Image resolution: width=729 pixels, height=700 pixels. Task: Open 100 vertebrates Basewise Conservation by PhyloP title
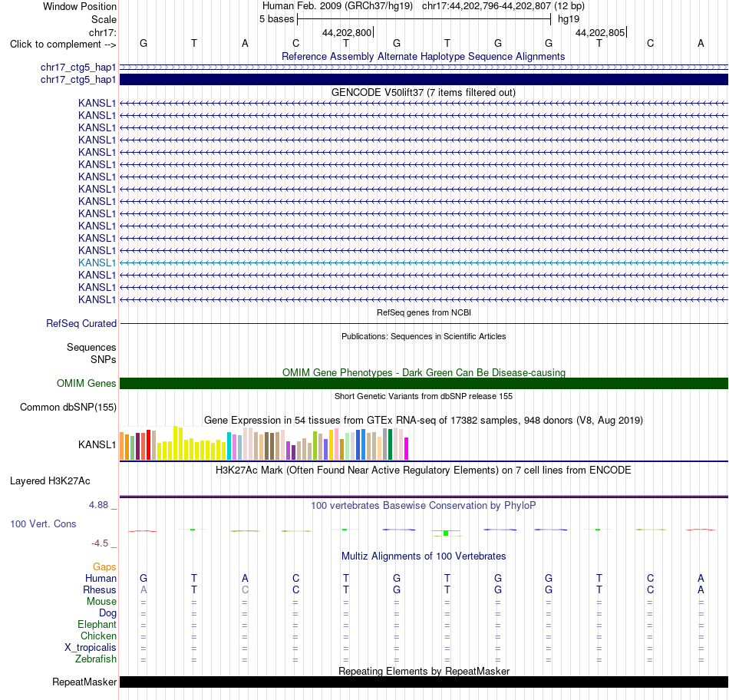pos(424,506)
